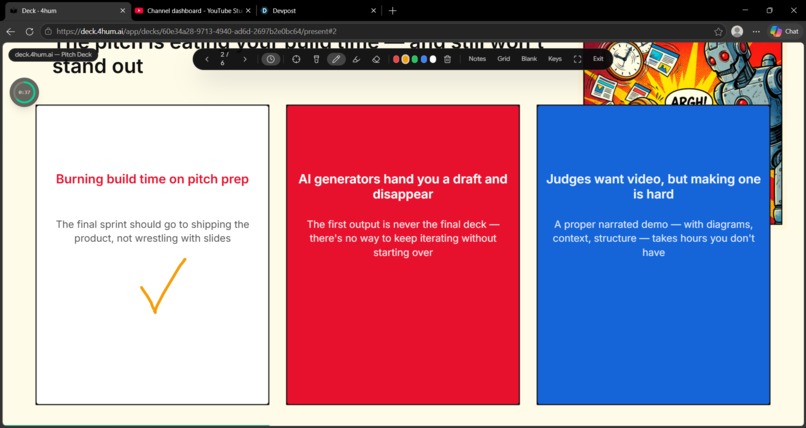This screenshot has height=428, width=806.
Task: Exit presentation mode
Action: click(x=598, y=59)
